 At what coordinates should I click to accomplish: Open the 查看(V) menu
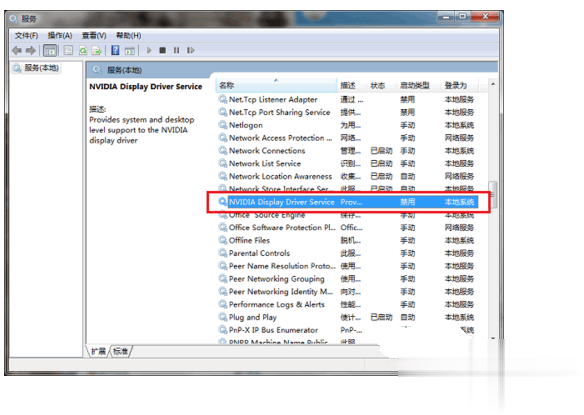(94, 35)
